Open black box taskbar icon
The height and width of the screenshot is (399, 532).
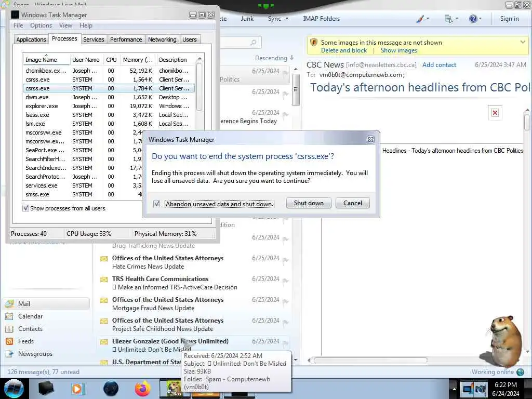tap(46, 388)
